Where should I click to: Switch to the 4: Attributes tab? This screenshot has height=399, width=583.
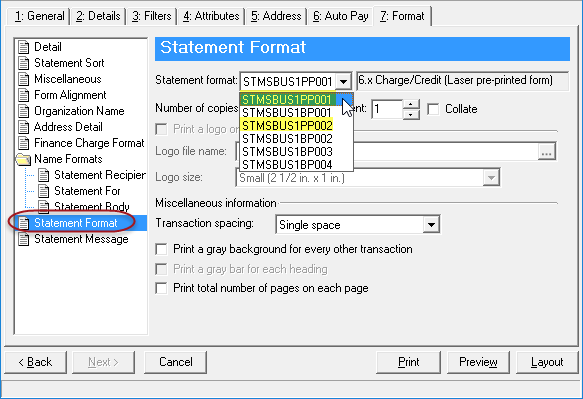click(x=210, y=16)
